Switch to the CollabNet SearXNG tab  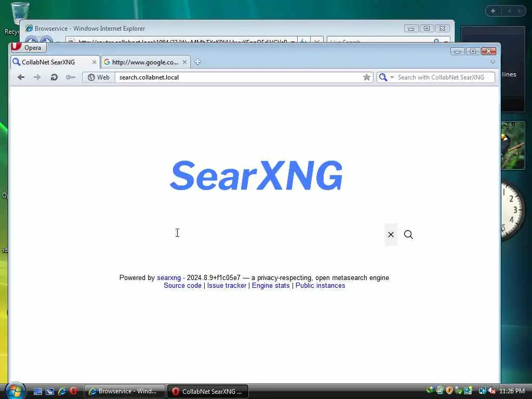pyautogui.click(x=48, y=62)
